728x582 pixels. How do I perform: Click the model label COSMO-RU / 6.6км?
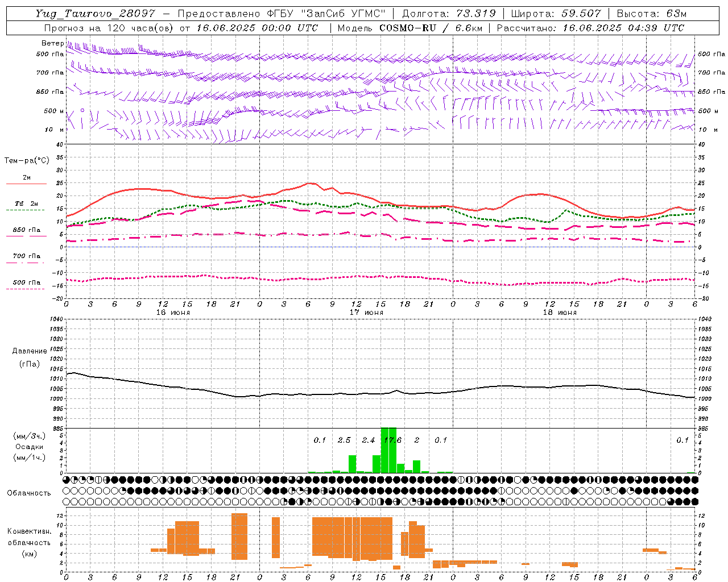click(x=430, y=28)
